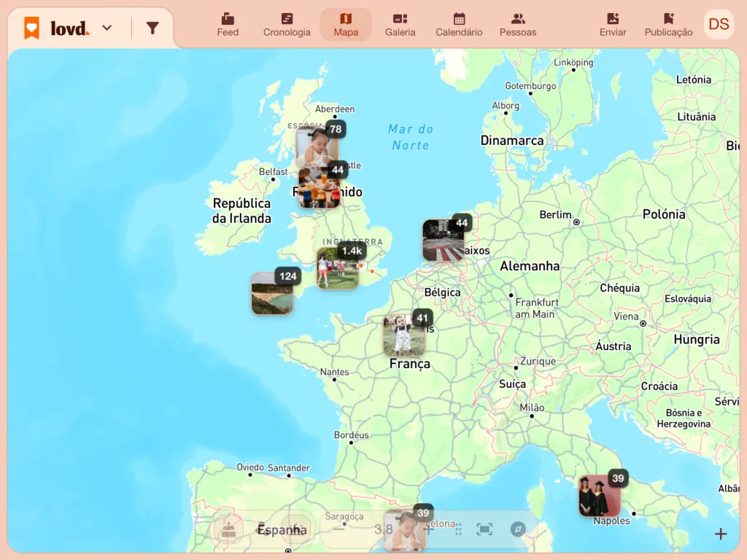Click the Bélgica country label
This screenshot has height=560, width=747.
point(442,292)
